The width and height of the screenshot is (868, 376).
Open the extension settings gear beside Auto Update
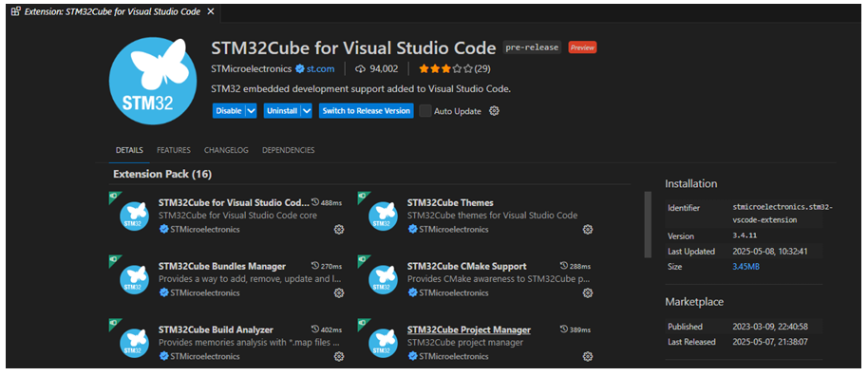point(495,111)
